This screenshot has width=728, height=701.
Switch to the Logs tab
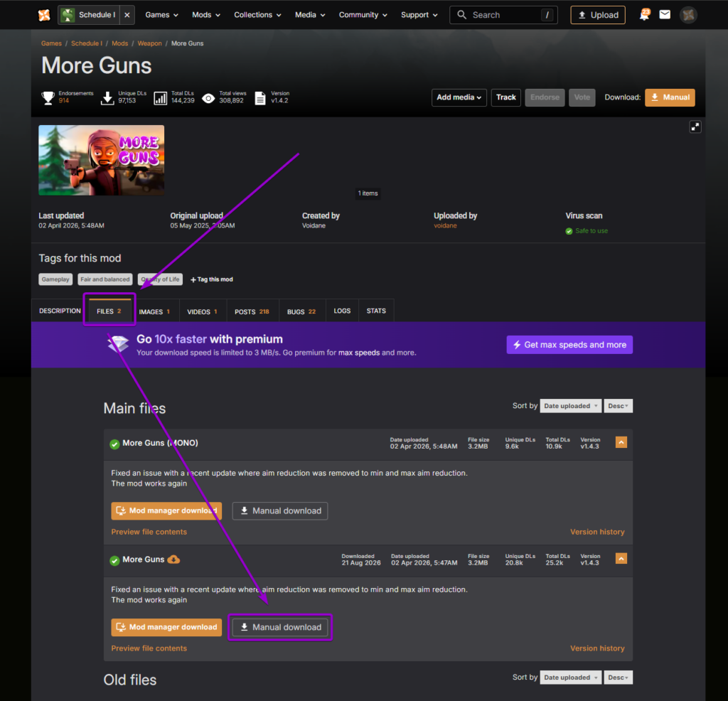[342, 311]
